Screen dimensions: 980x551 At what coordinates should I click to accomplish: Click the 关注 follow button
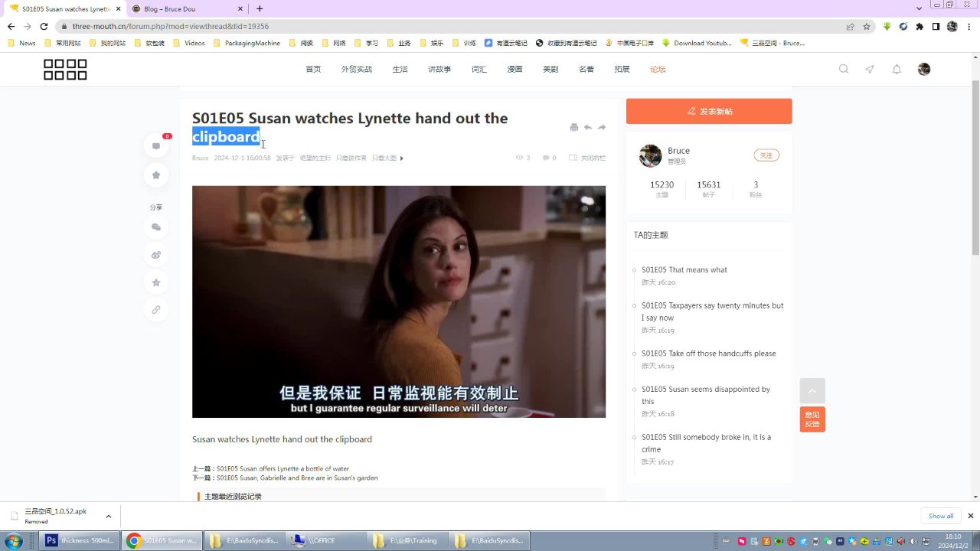point(766,155)
